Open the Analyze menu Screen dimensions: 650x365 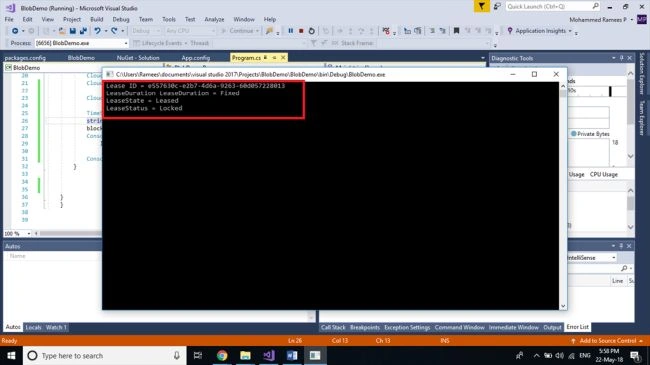[x=214, y=19]
